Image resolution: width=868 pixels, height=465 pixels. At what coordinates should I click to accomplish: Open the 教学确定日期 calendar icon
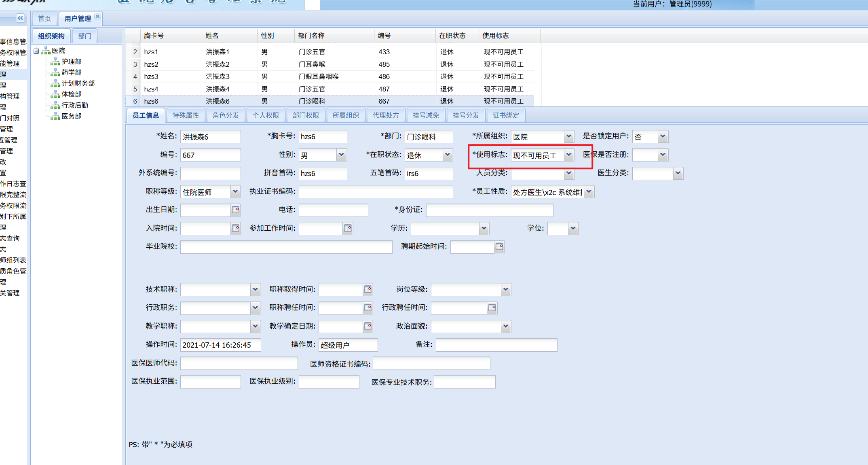367,326
